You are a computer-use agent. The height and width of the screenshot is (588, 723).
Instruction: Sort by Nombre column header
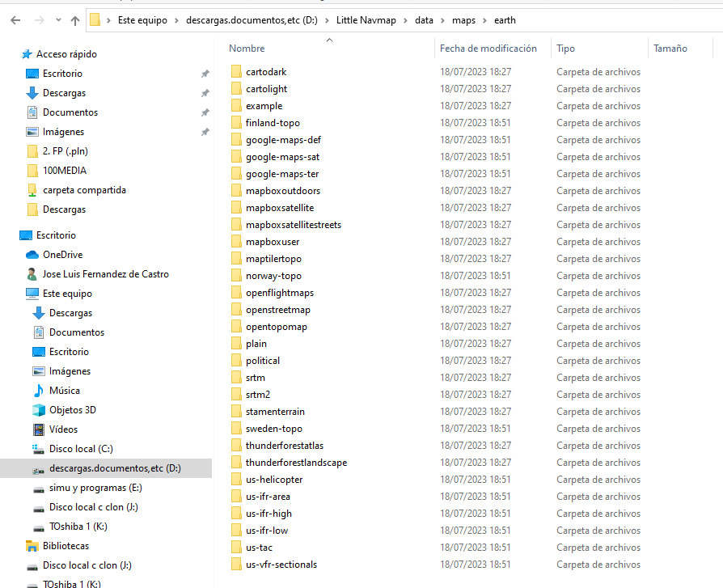click(x=247, y=49)
